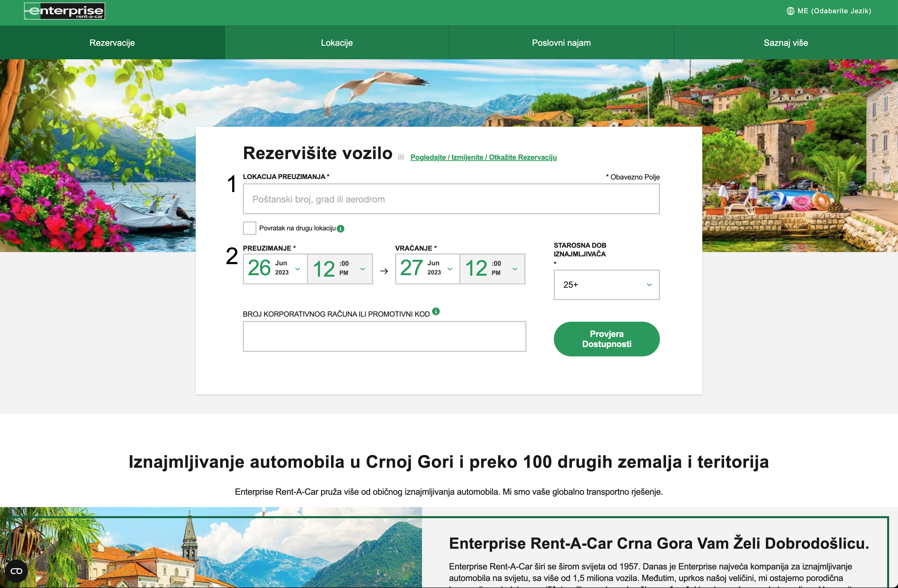Image resolution: width=898 pixels, height=588 pixels.
Task: Follow the Pogledajte / Izmijenite / Otkažite Rezervaciju link
Action: point(483,157)
